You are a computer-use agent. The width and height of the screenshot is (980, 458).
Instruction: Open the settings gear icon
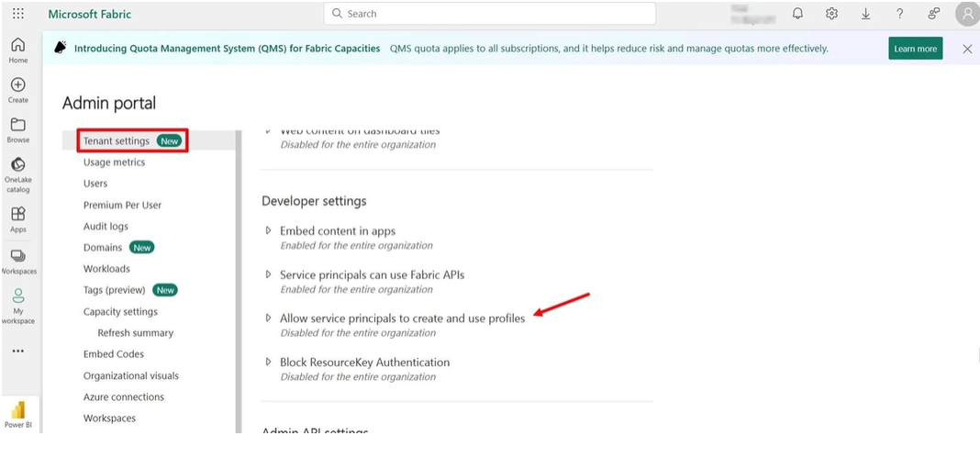[831, 14]
